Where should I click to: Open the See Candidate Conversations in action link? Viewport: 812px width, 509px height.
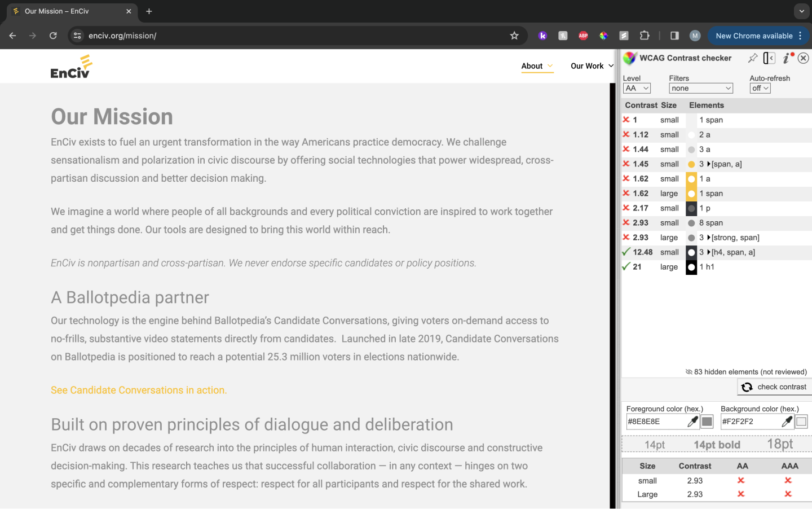pos(139,390)
